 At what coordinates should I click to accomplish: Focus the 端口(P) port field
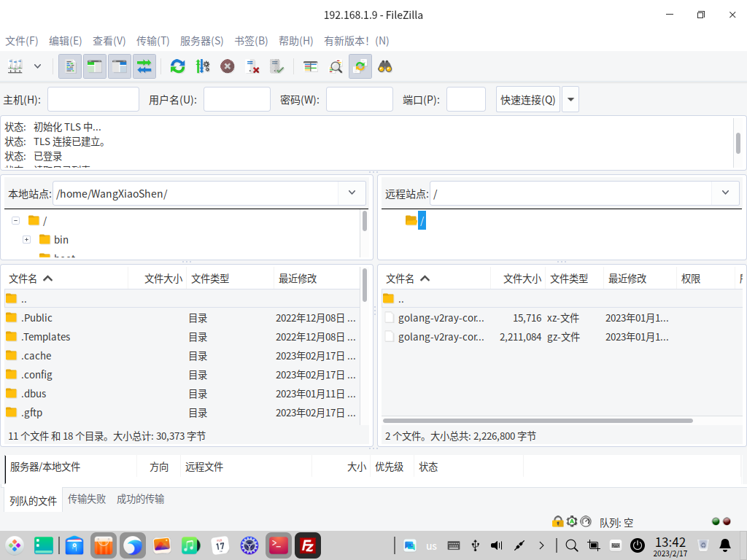click(x=466, y=99)
